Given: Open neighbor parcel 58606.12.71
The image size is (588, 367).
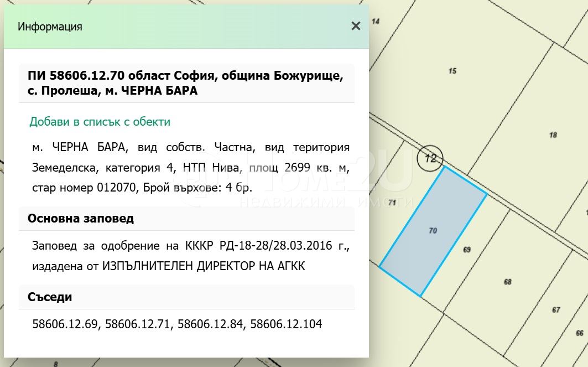Looking at the screenshot, I should click(x=138, y=324).
